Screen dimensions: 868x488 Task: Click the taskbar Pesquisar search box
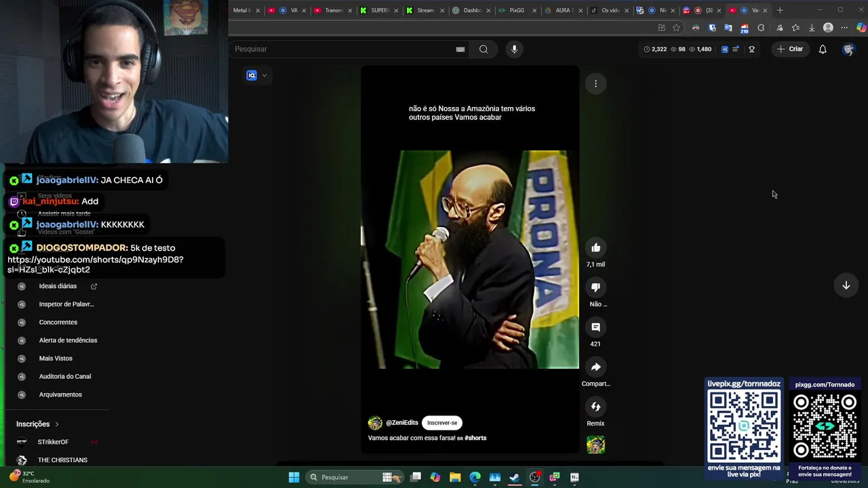pyautogui.click(x=354, y=477)
